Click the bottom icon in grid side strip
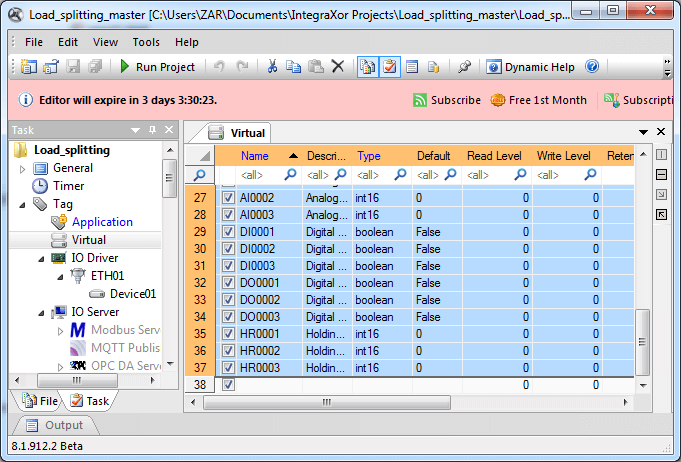681x462 pixels. (661, 214)
